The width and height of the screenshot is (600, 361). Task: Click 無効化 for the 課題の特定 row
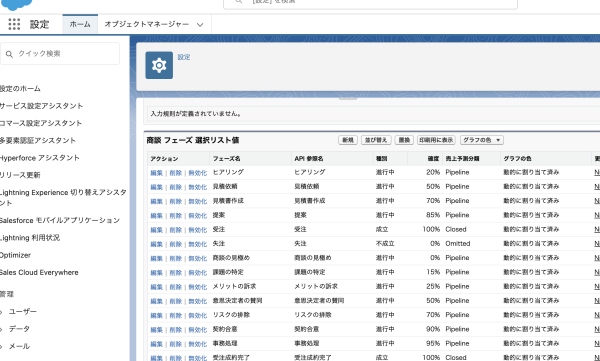[197, 273]
